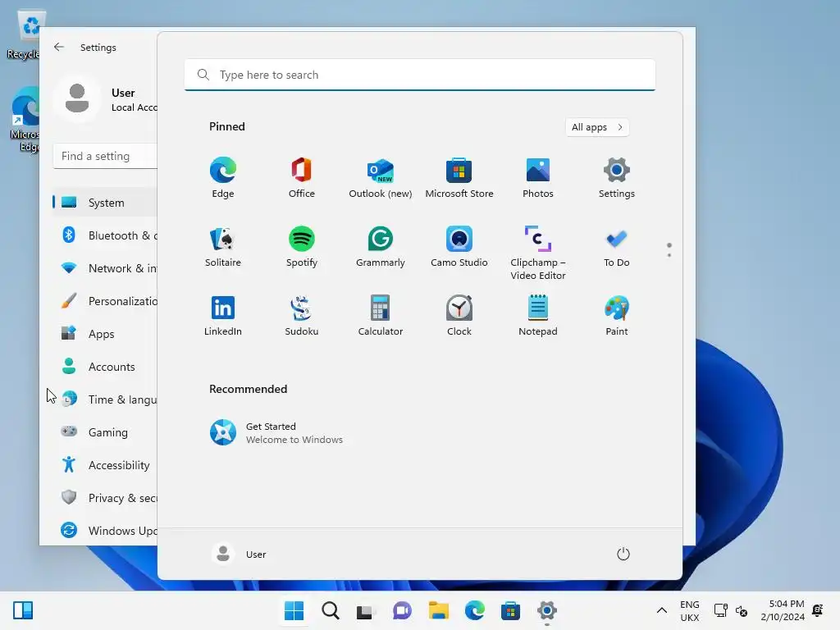Open the To Do app
The image size is (840, 630).
617,247
